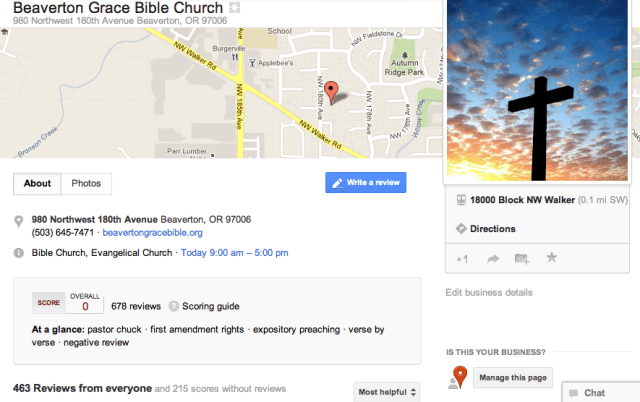
Task: Click the share arrow icon
Action: click(x=492, y=258)
